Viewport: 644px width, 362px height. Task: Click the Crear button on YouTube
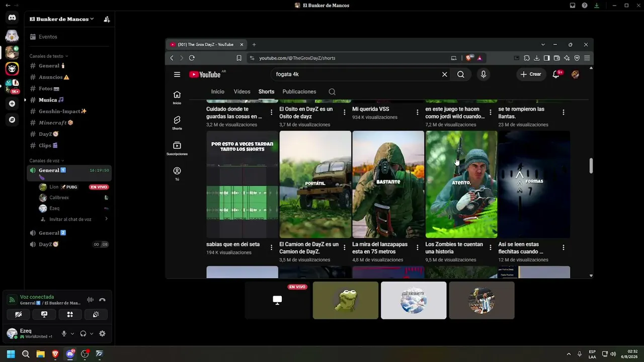[x=531, y=74]
